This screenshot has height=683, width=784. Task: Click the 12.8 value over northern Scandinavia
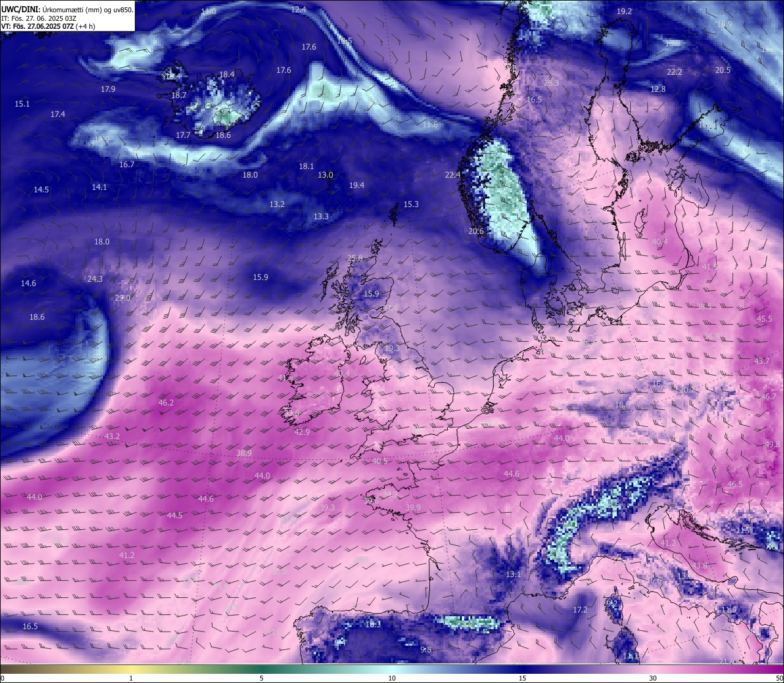tap(658, 89)
